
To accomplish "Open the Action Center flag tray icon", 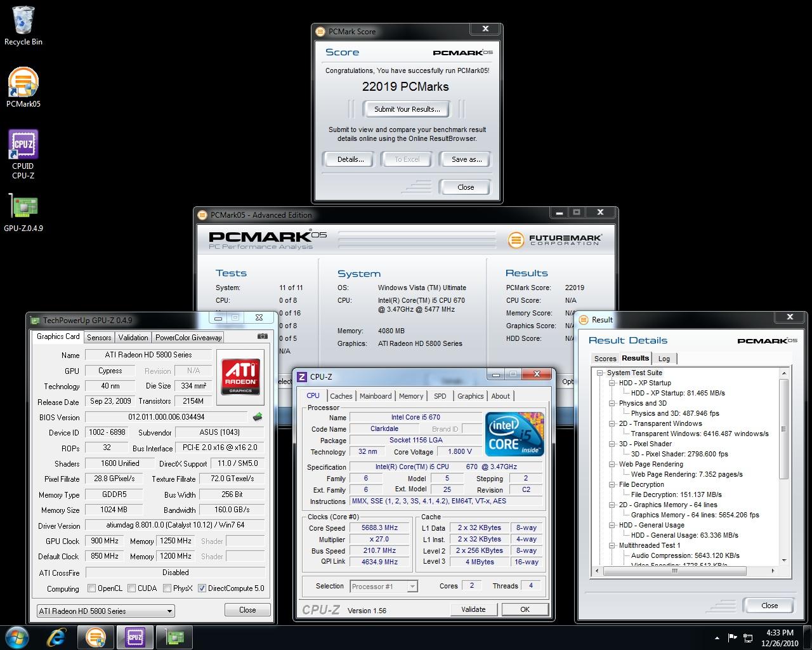I will 732,638.
